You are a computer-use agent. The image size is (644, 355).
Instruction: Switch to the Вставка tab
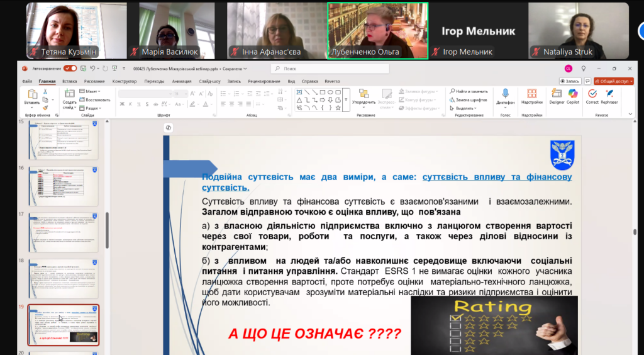pyautogui.click(x=69, y=81)
